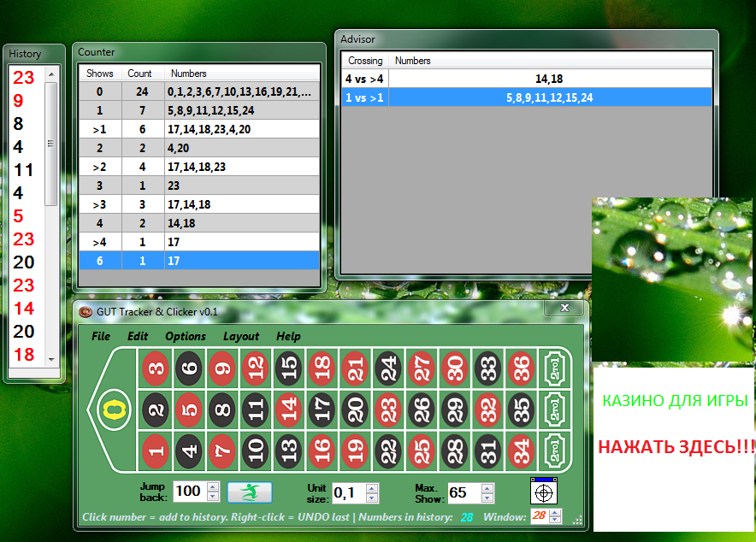Click red number 14 on roulette table
The image size is (756, 542).
pyautogui.click(x=289, y=410)
